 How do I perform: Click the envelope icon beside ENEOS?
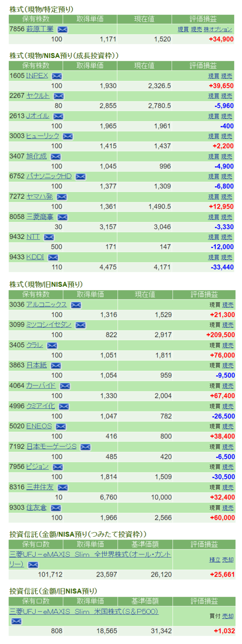[x=61, y=426]
